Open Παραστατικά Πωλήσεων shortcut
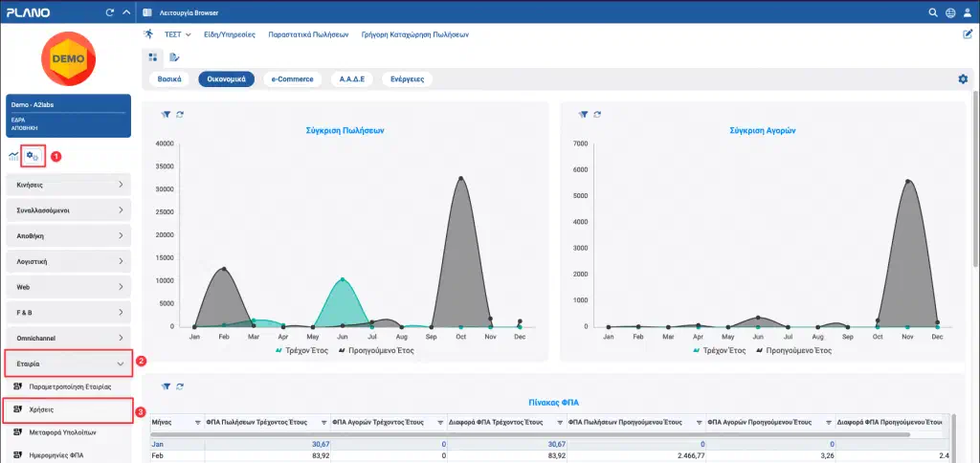This screenshot has height=463, width=980. [x=308, y=34]
